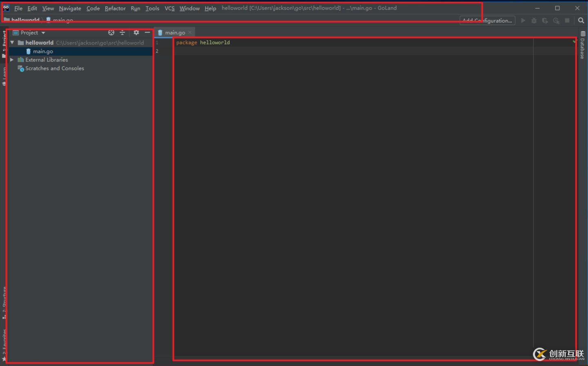
Task: Open the VCS menu
Action: coord(169,8)
